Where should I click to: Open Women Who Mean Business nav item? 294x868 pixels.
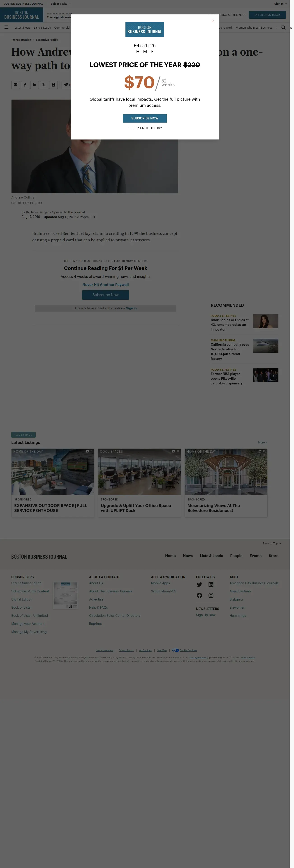pyautogui.click(x=254, y=28)
